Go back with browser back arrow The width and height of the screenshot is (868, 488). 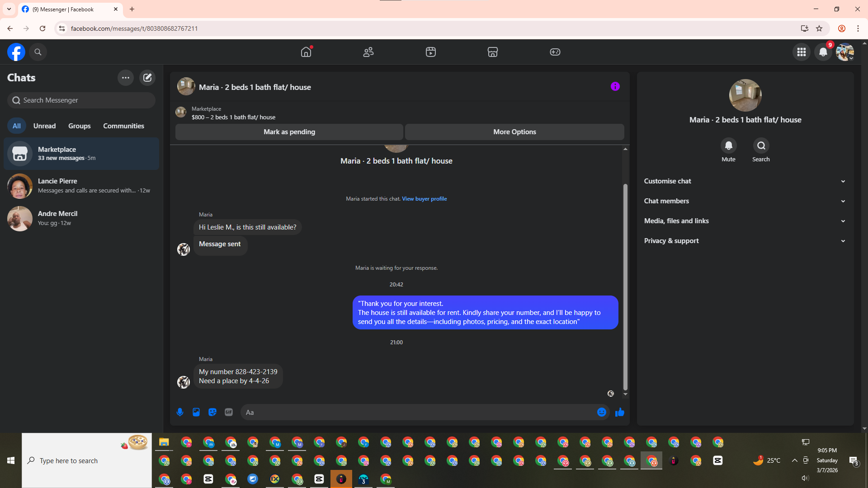coord(10,28)
